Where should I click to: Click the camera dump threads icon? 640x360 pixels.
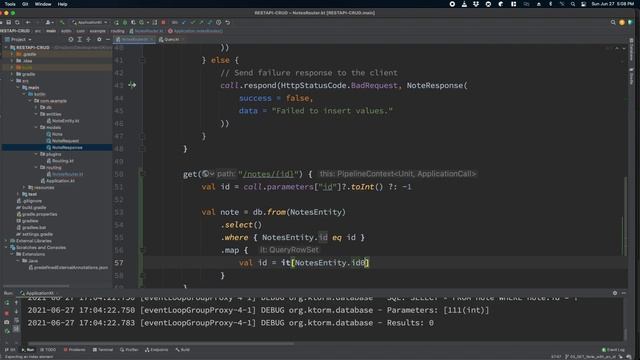click(x=7, y=322)
